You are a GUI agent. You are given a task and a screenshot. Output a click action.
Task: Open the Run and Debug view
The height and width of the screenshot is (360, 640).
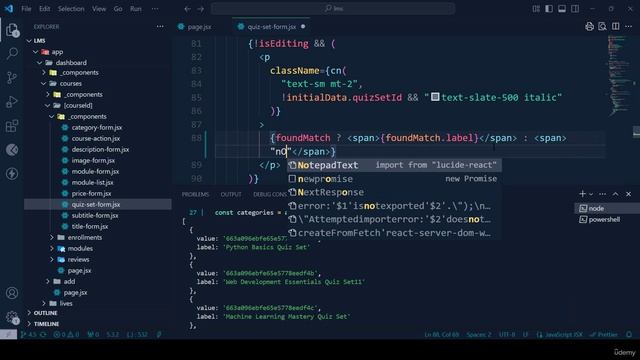(12, 101)
